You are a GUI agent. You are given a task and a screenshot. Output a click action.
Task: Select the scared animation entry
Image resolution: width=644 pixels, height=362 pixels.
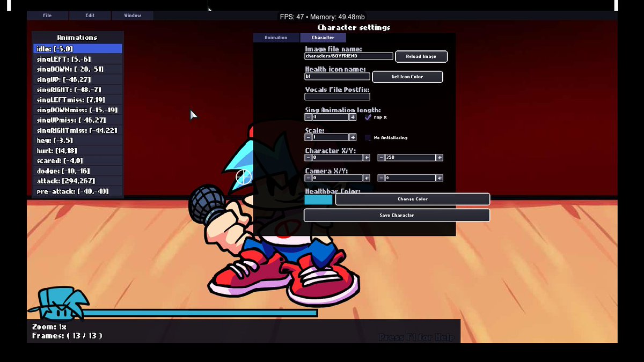click(78, 161)
